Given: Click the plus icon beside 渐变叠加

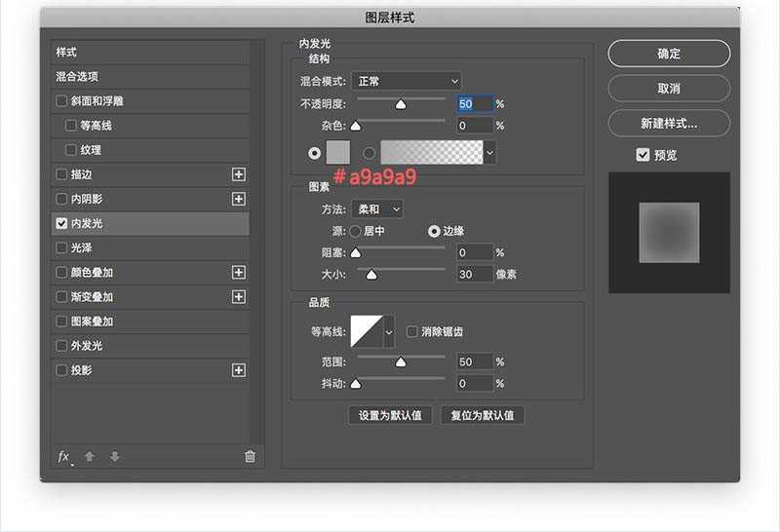Looking at the screenshot, I should tap(238, 297).
